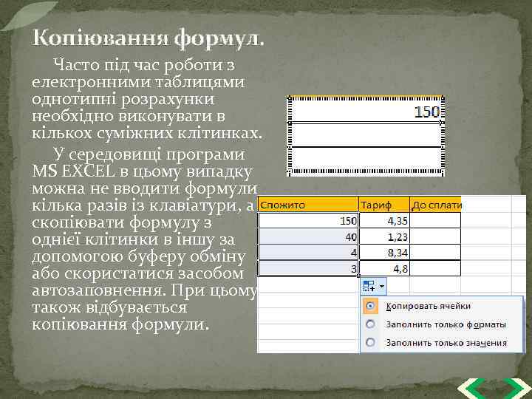Select the tariff cell 4,35
The width and height of the screenshot is (532, 399).
point(384,220)
